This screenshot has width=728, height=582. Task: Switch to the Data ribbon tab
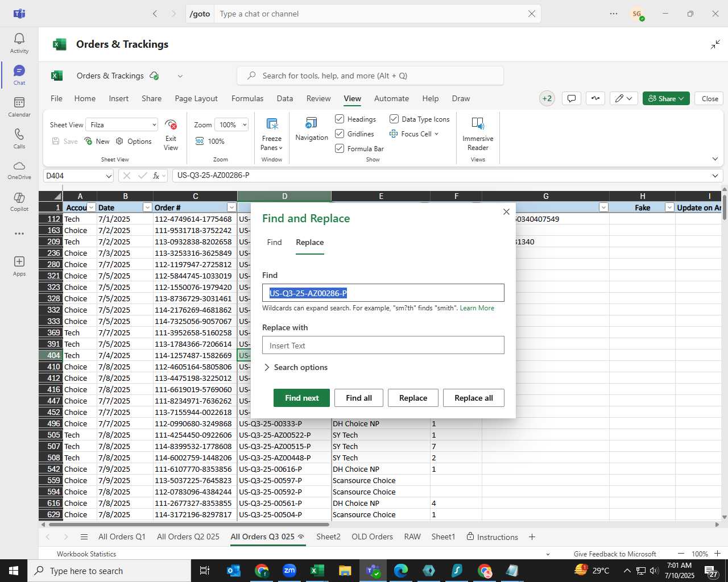click(285, 98)
